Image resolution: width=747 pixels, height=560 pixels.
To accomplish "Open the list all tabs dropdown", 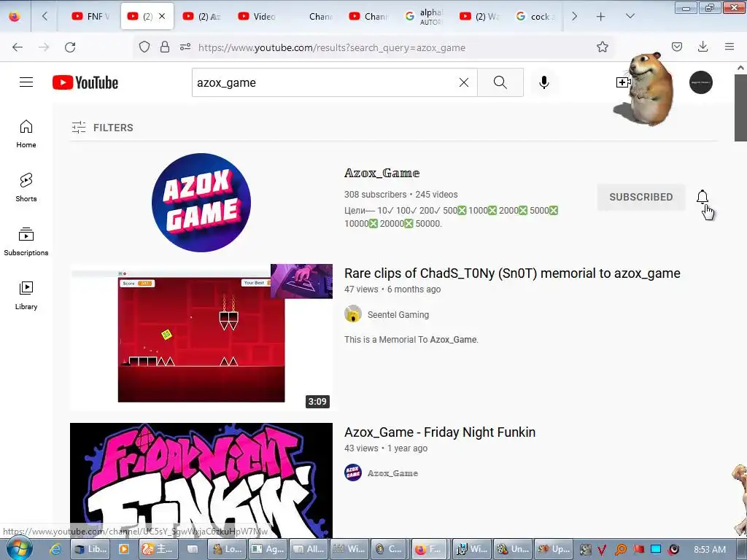I will click(630, 16).
